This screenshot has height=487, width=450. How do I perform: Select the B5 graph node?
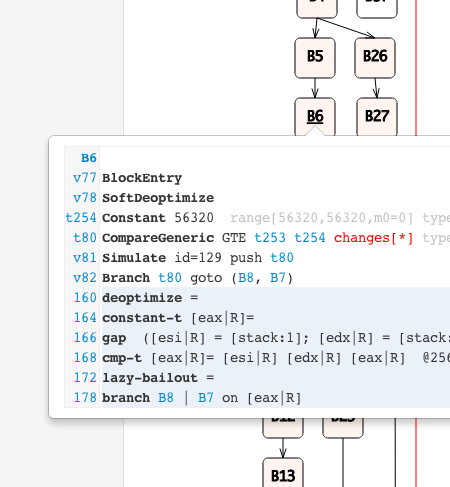click(x=315, y=58)
